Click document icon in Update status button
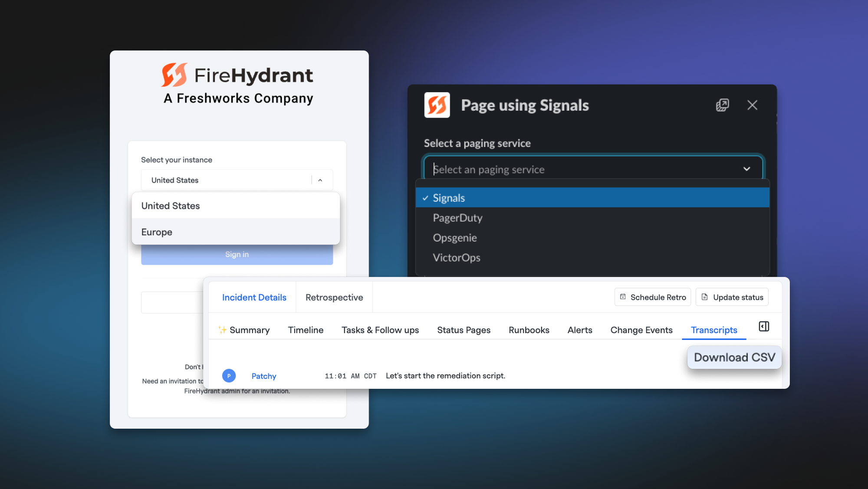This screenshot has width=868, height=489. [x=705, y=297]
